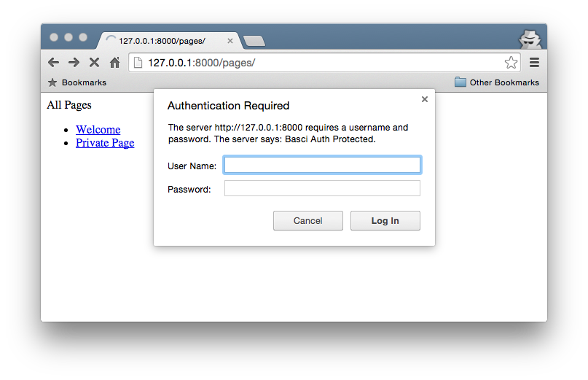Open the Chrome hamburger menu
Viewport: 588px width, 380px height.
pyautogui.click(x=534, y=63)
